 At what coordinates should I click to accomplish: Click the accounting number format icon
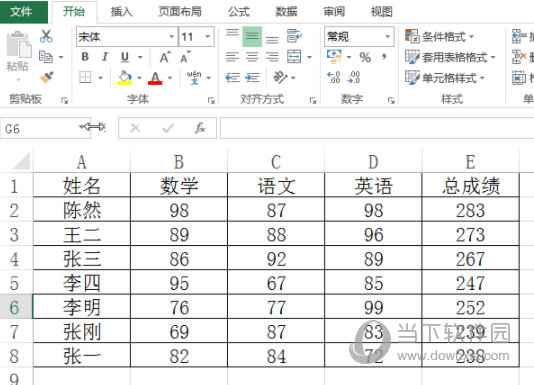coord(334,57)
